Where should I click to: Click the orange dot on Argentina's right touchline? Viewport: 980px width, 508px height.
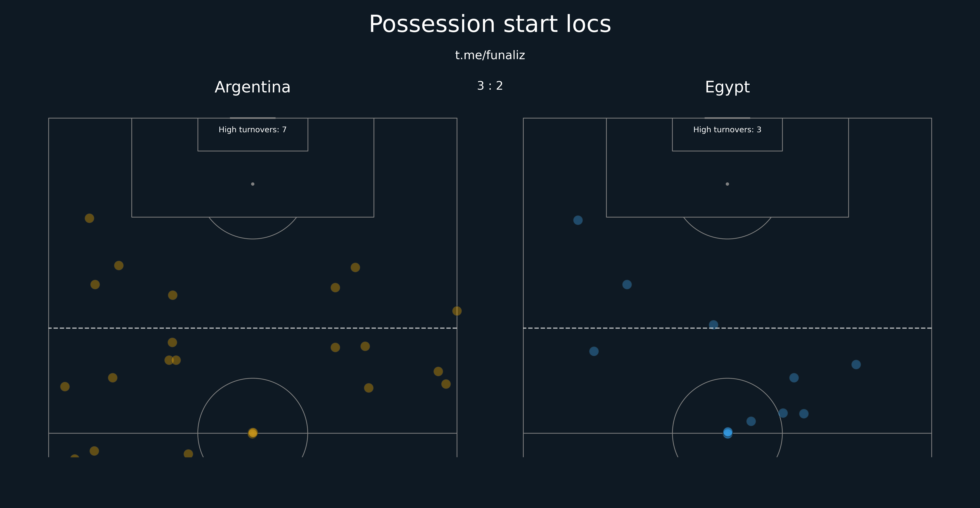coord(457,311)
